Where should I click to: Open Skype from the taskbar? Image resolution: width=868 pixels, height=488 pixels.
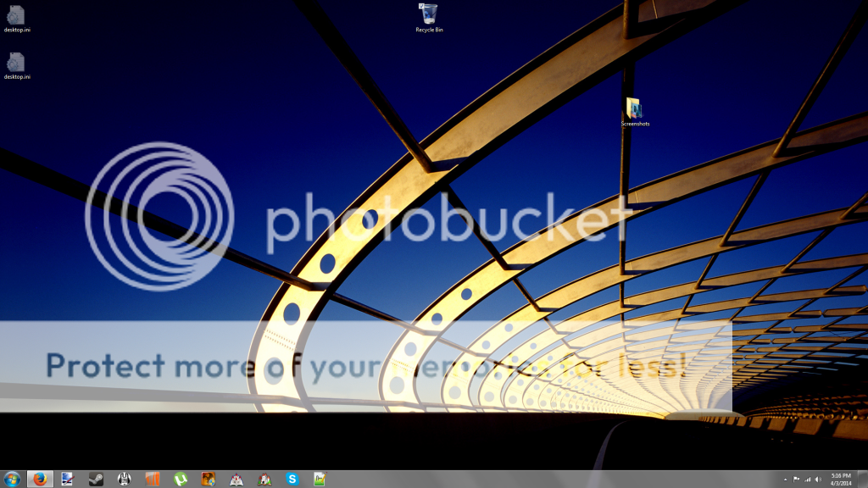tap(292, 480)
